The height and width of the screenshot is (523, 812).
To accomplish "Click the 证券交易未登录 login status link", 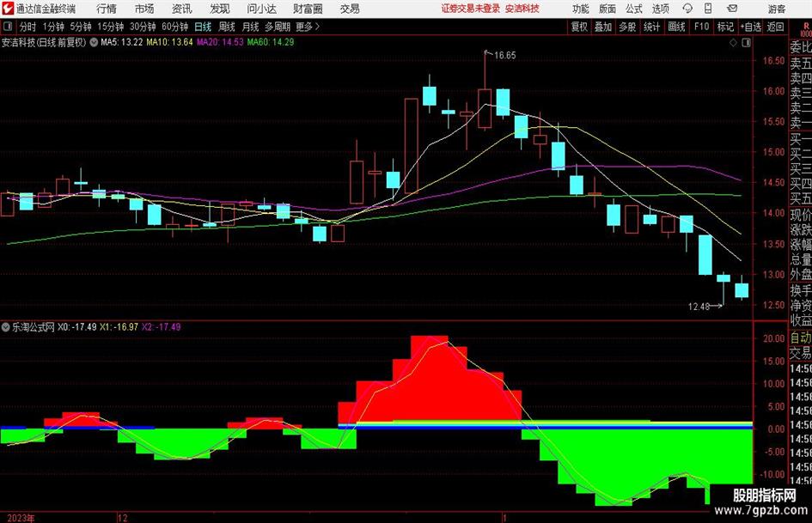I will pos(471,9).
